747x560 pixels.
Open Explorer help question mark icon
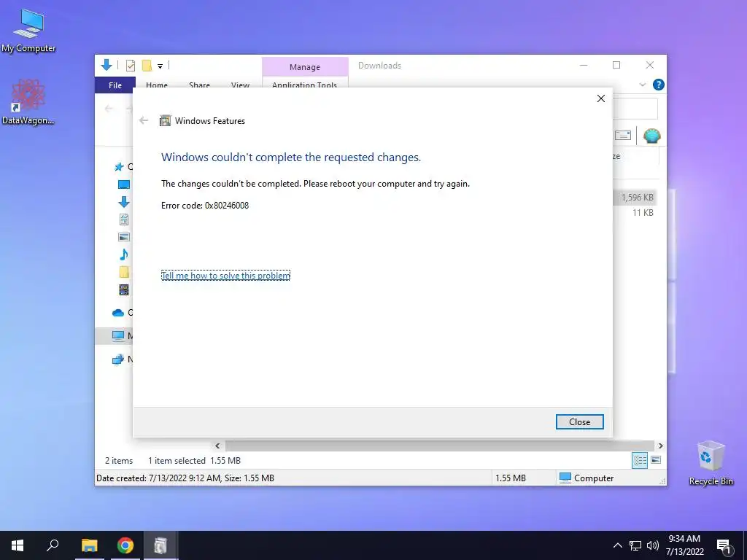point(659,85)
